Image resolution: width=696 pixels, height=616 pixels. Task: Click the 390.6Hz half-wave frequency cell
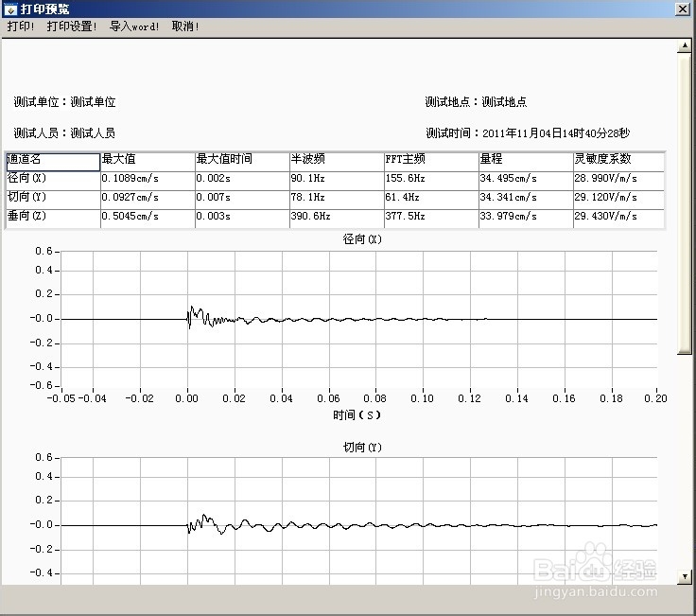pyautogui.click(x=337, y=219)
